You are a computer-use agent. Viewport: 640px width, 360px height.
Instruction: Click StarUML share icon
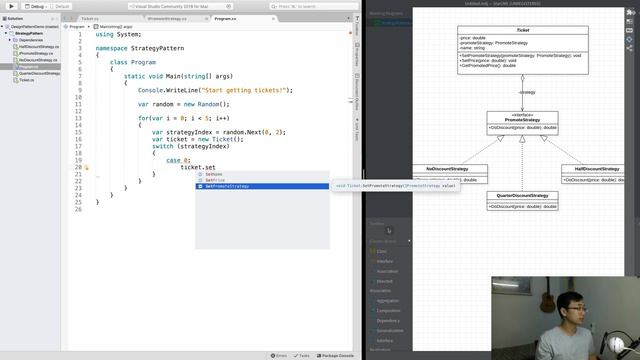click(x=630, y=48)
